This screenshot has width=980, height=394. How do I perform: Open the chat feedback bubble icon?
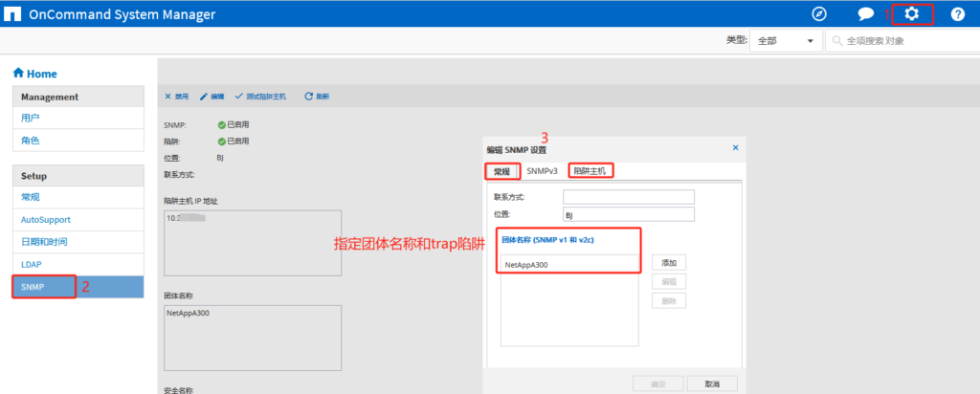click(865, 13)
